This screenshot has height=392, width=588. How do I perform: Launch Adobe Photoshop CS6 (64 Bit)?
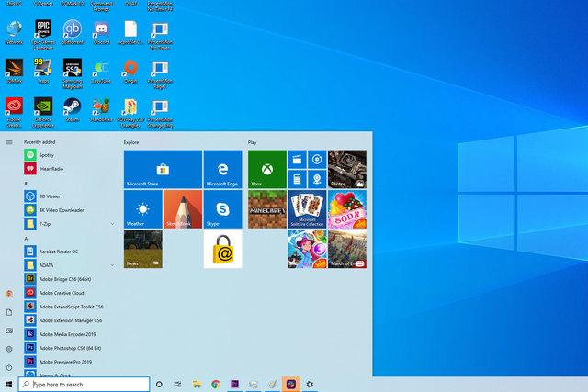(70, 348)
